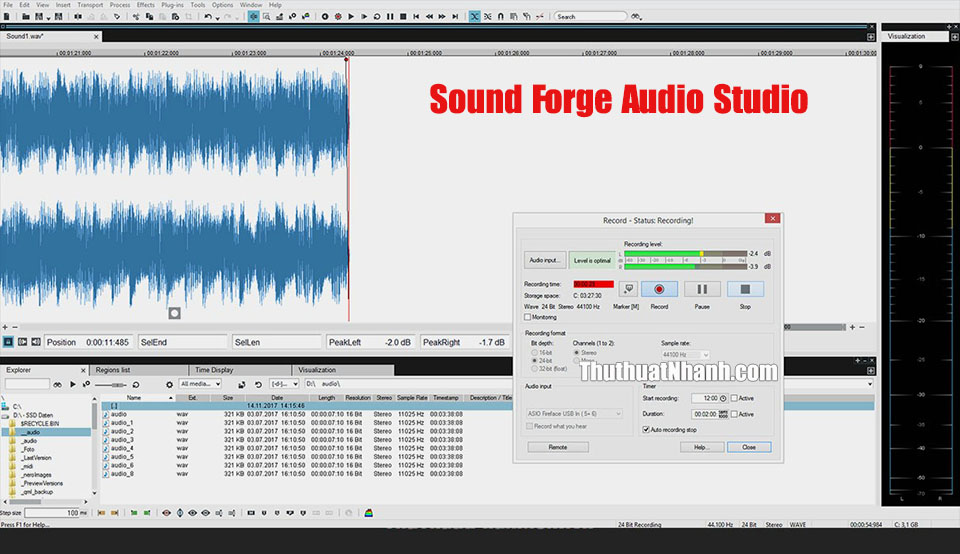
Task: Open the Transport menu
Action: [x=90, y=4]
